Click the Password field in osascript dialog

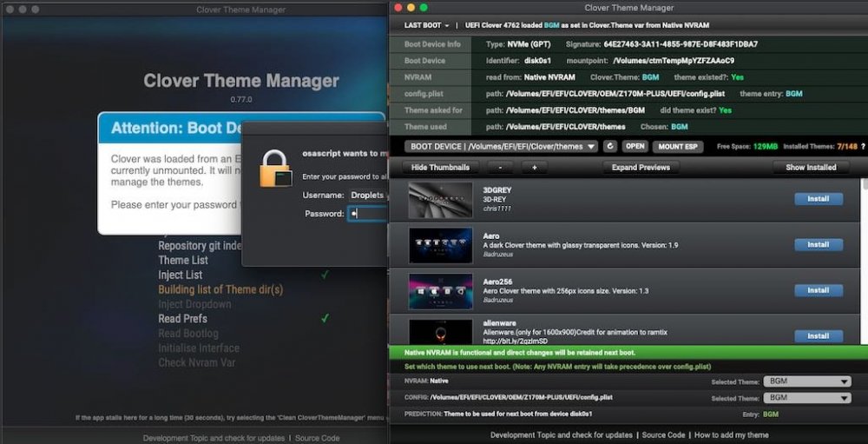point(367,214)
